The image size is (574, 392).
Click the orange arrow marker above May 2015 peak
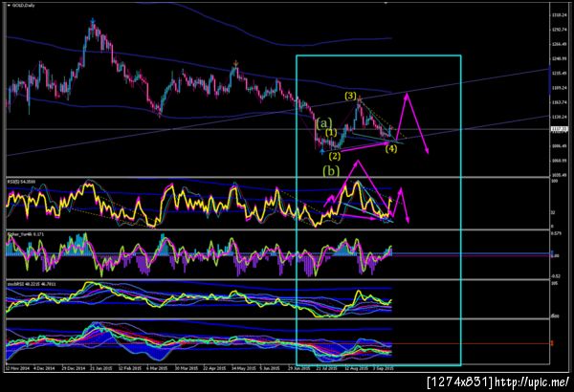click(235, 63)
